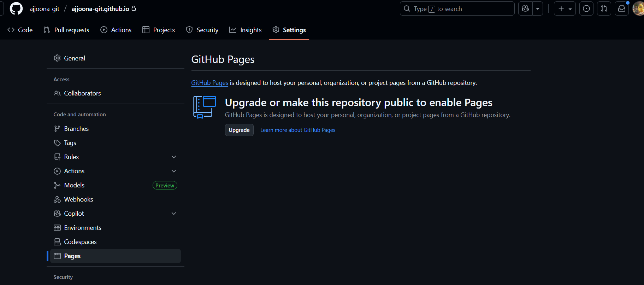
Task: Open the dropdown arrow beside Copilot icon
Action: 537,9
